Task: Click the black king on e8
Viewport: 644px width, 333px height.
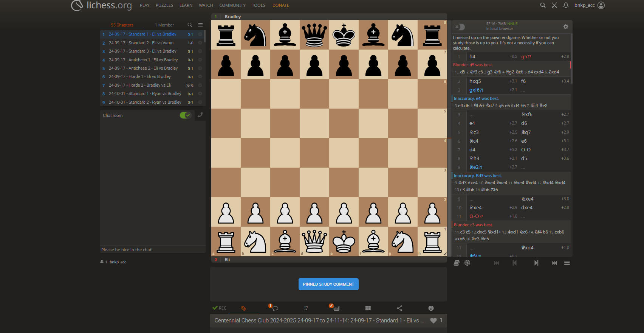Action: [344, 35]
